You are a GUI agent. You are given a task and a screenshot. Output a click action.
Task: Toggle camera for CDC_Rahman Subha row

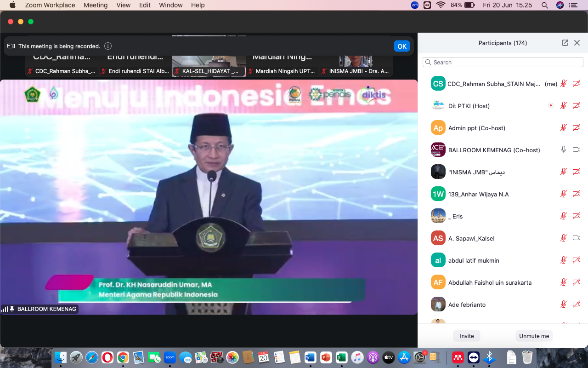pos(577,84)
